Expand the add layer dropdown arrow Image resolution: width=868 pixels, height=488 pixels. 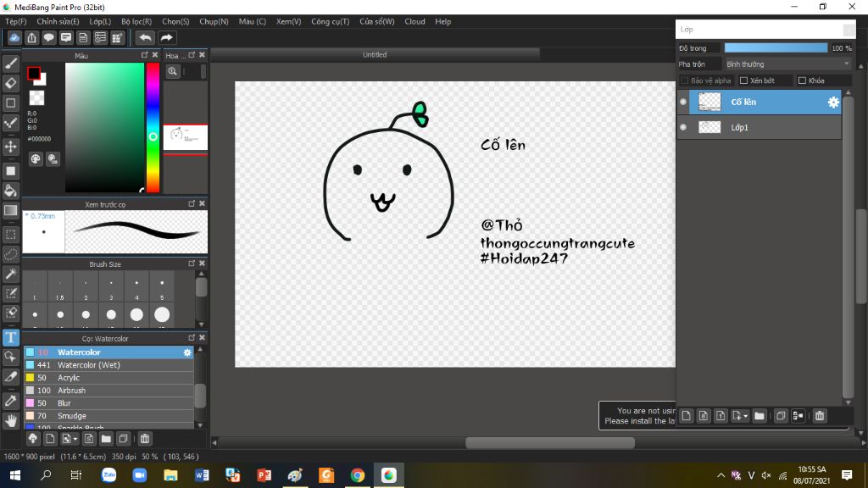click(745, 416)
